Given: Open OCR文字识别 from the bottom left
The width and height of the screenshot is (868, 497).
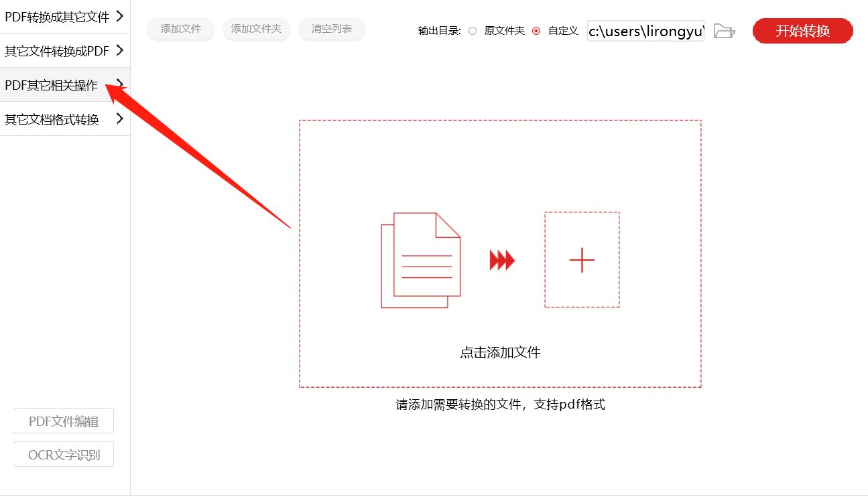Looking at the screenshot, I should (64, 453).
